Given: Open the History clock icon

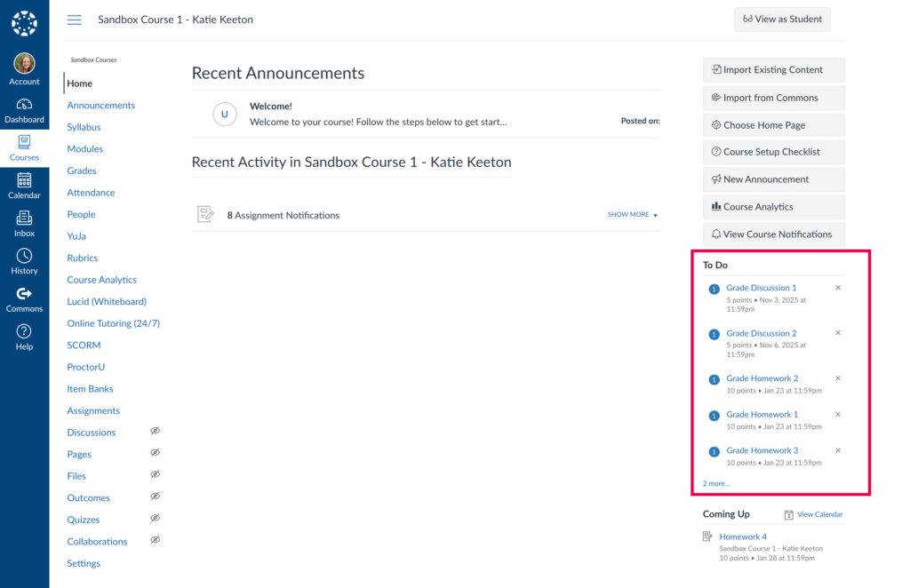Looking at the screenshot, I should [x=24, y=256].
